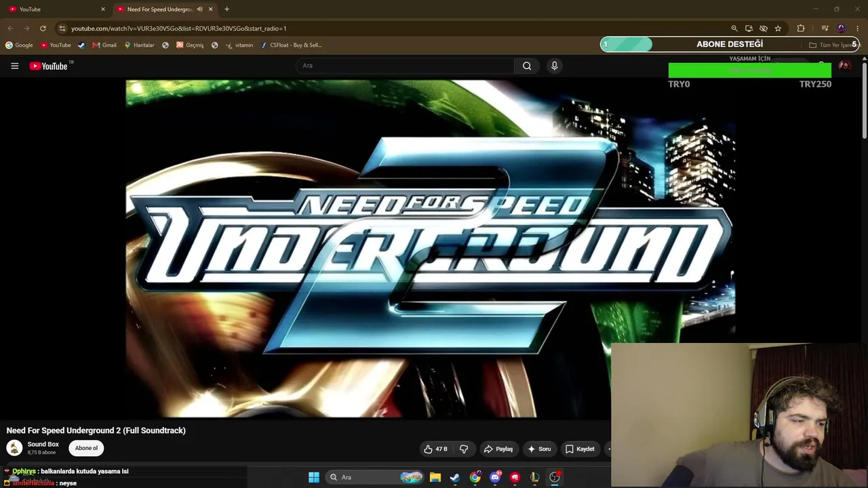Dislike the video with thumbs down

coord(464,449)
